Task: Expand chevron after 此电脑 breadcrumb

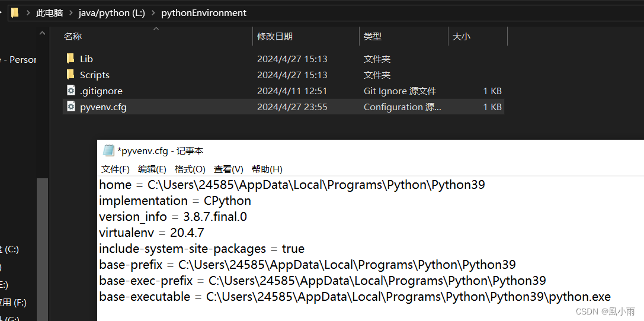Action: pyautogui.click(x=71, y=13)
